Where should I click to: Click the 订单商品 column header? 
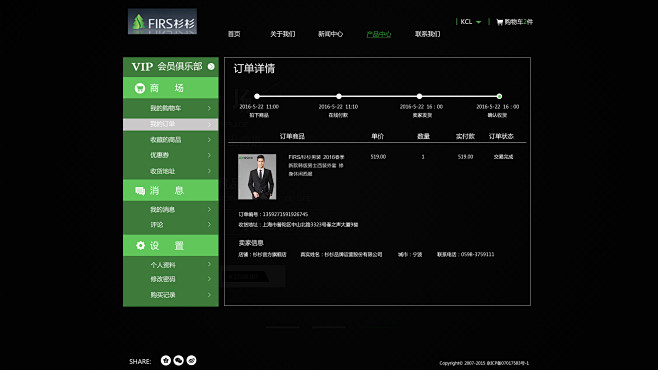pos(292,136)
